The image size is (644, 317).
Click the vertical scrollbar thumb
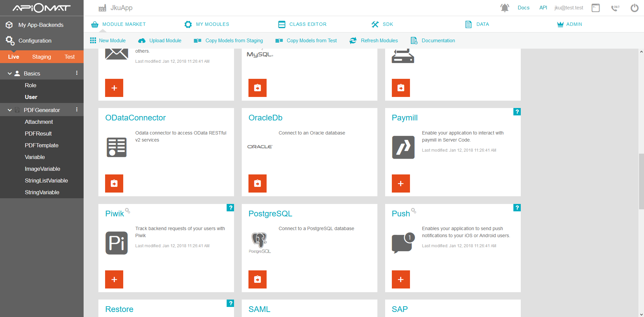pos(641,181)
